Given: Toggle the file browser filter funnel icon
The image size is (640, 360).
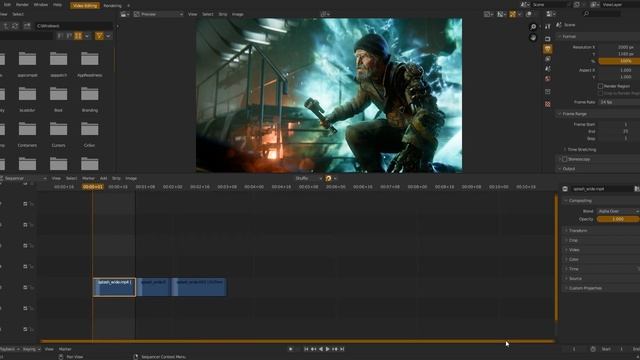Looking at the screenshot, I should pyautogui.click(x=99, y=36).
